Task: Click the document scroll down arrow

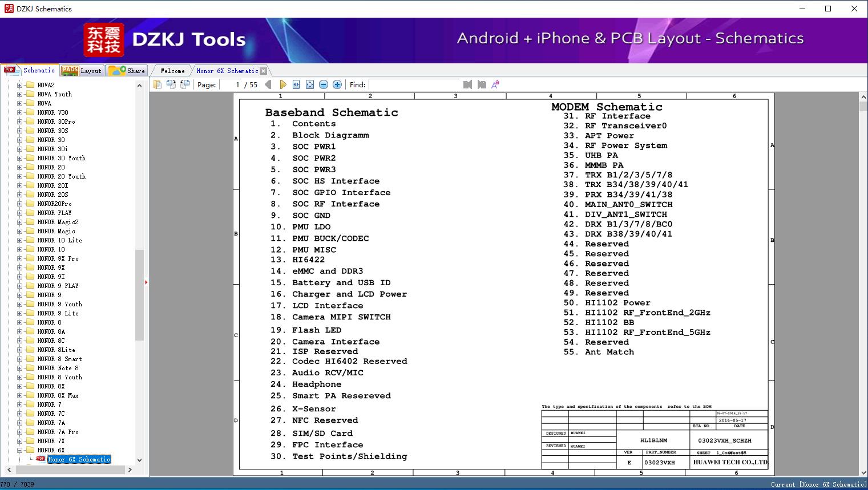Action: (x=863, y=472)
